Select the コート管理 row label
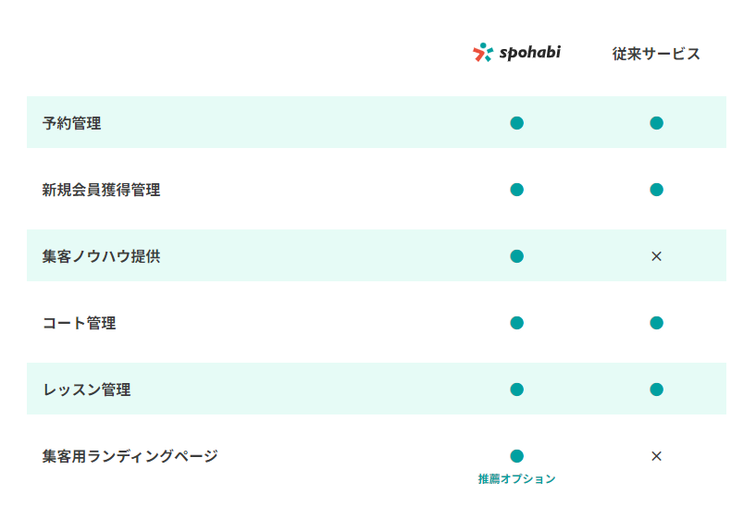This screenshot has height=532, width=756. pyautogui.click(x=80, y=323)
